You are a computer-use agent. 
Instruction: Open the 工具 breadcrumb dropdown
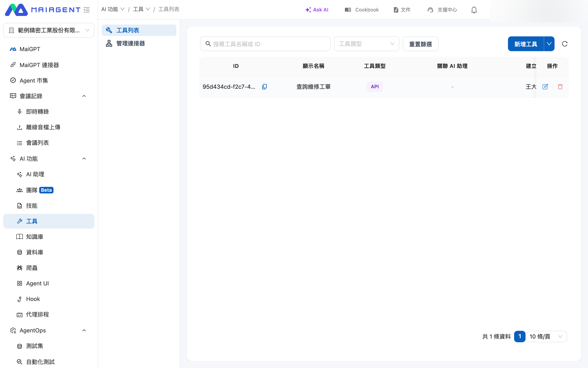(x=141, y=9)
